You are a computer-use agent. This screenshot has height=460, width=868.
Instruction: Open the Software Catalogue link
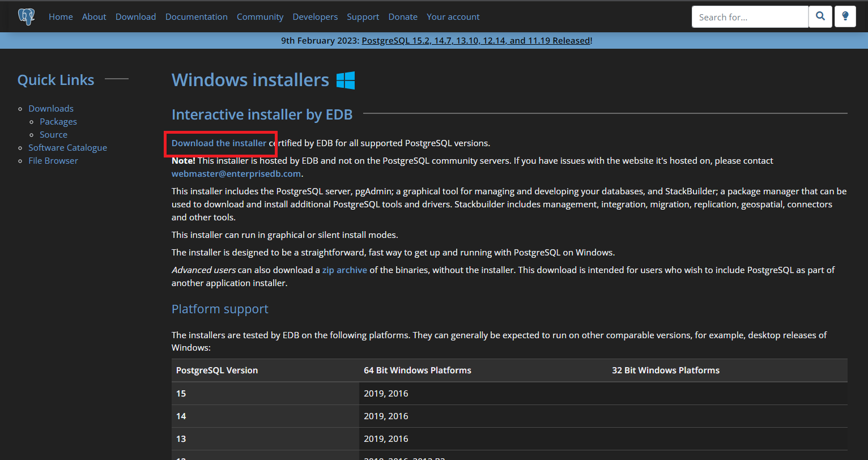tap(67, 147)
